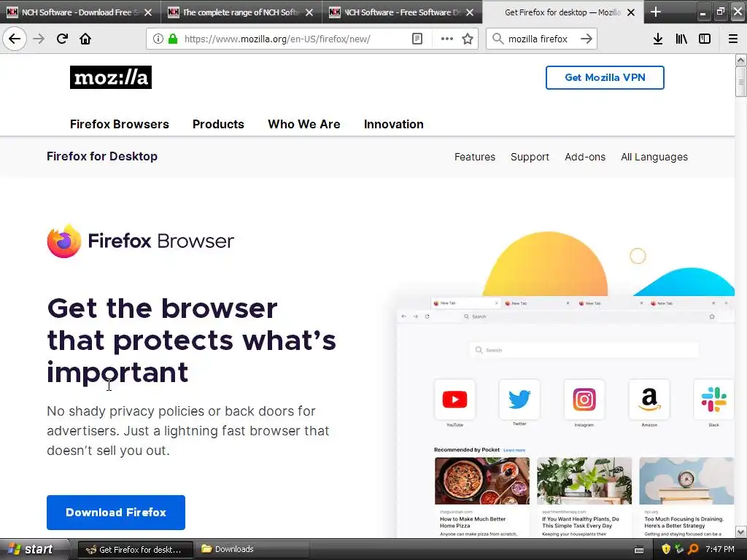The height and width of the screenshot is (560, 747).
Task: Click the Download Firefox button
Action: point(116,513)
